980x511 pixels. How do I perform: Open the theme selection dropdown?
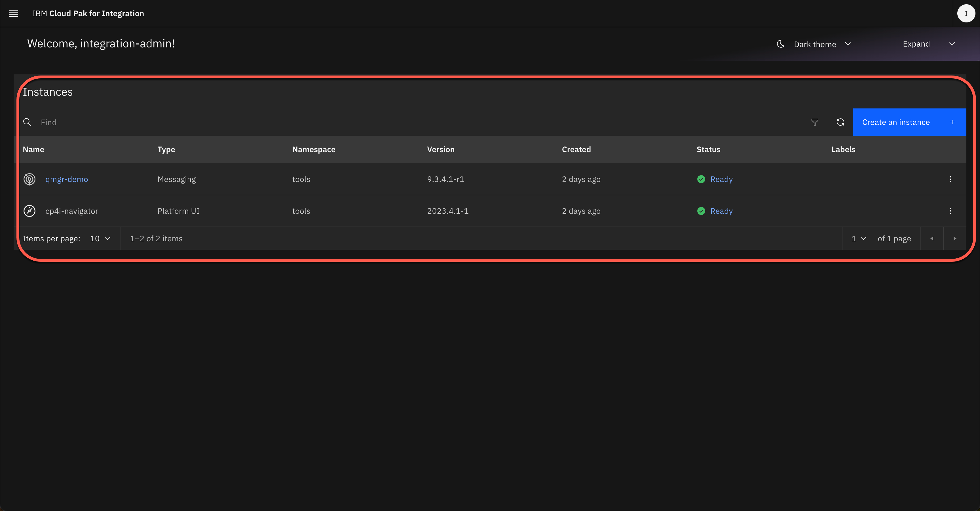pyautogui.click(x=848, y=44)
